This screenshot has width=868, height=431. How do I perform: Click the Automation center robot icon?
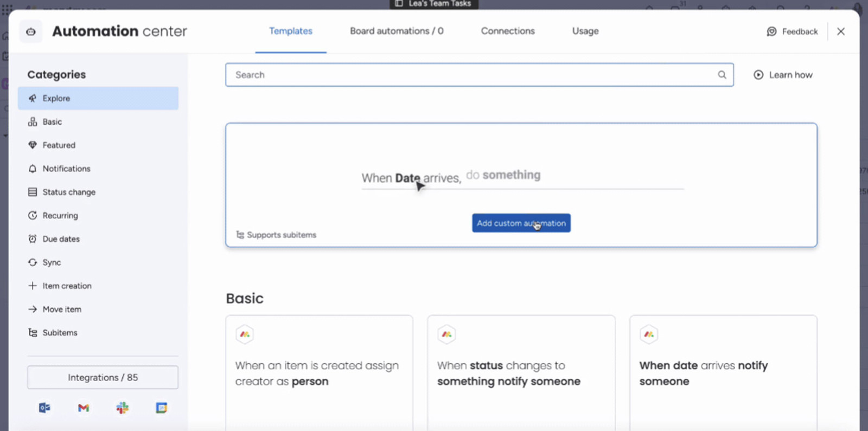coord(31,31)
